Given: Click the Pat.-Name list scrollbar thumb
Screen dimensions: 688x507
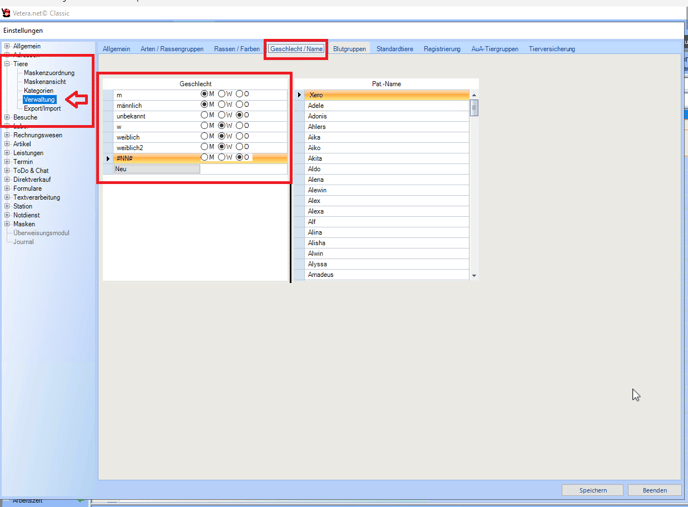Looking at the screenshot, I should click(x=474, y=108).
